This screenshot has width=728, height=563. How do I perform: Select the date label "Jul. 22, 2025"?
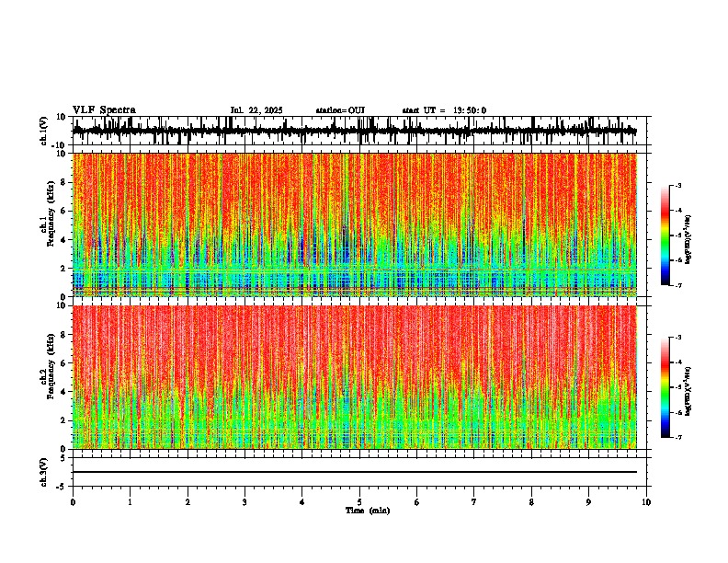coord(256,110)
